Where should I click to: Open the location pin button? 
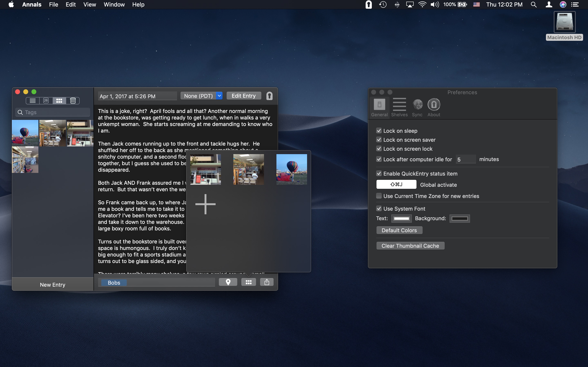pos(228,282)
